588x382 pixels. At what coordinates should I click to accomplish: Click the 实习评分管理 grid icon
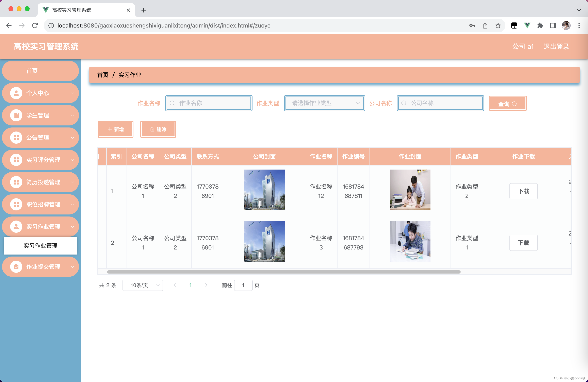(x=16, y=160)
